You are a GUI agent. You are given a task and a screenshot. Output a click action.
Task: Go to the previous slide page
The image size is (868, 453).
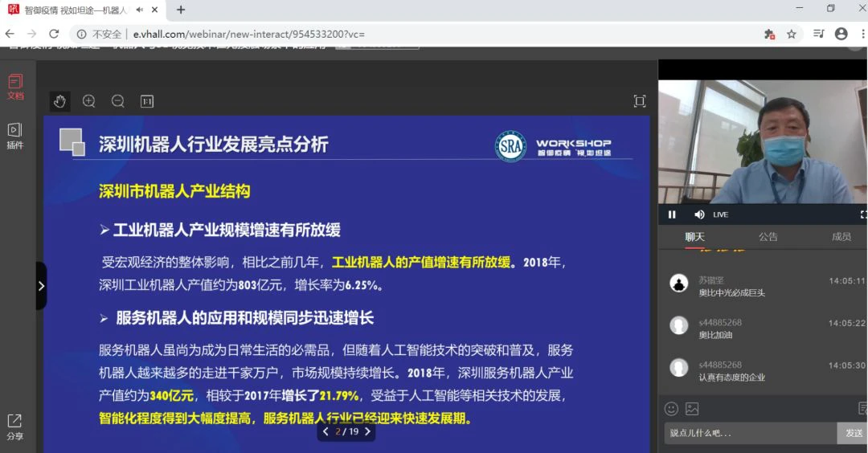pos(325,431)
